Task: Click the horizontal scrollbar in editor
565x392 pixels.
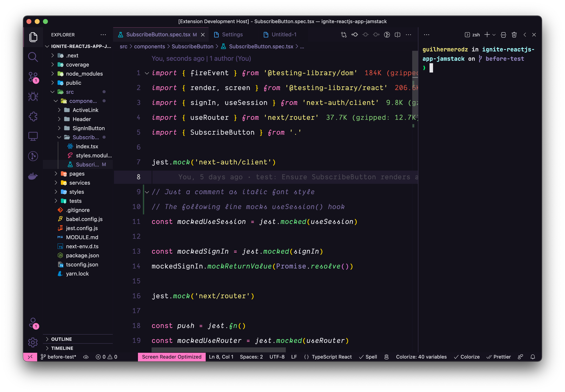Action: click(218, 349)
